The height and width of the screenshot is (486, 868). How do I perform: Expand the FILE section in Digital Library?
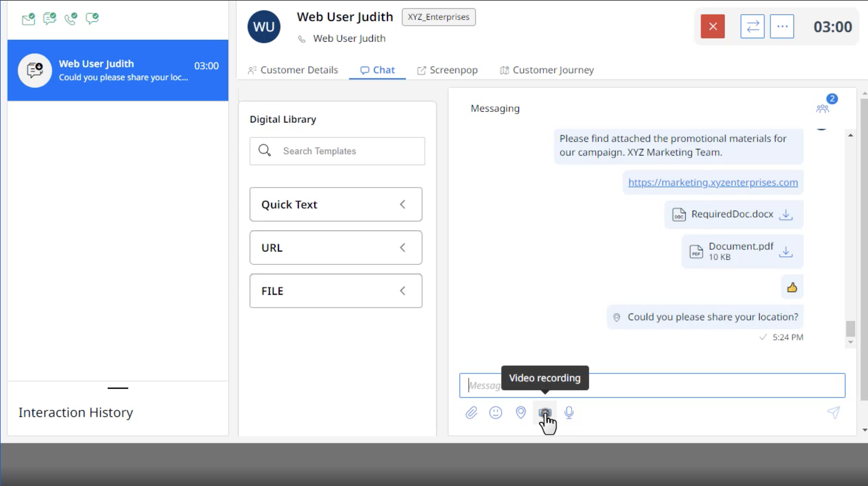[x=402, y=291]
